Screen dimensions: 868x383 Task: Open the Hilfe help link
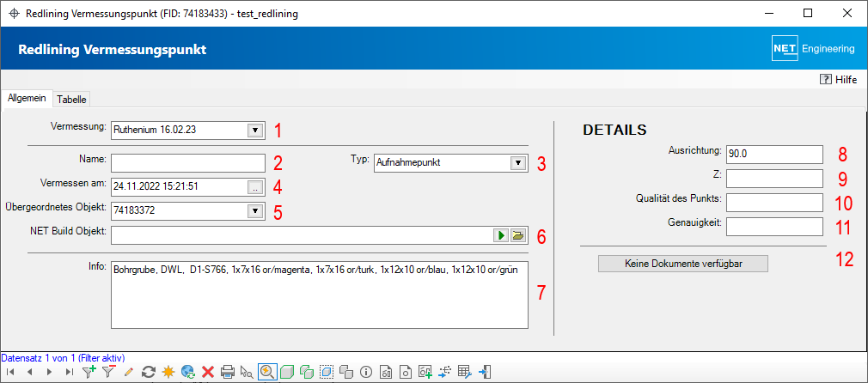(839, 80)
